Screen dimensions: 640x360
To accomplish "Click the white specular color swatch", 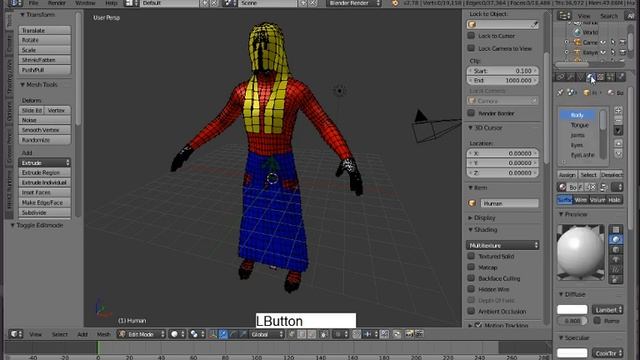I will point(572,353).
